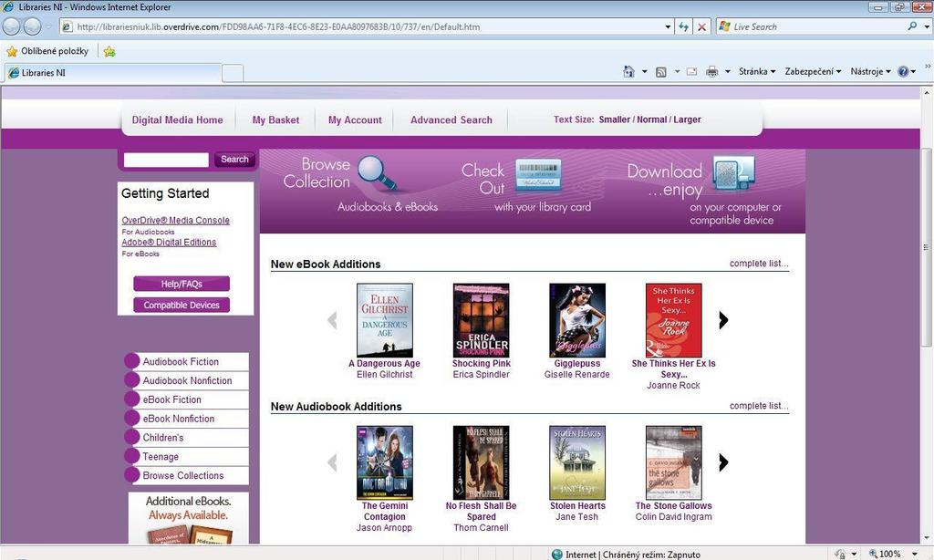Click the Live Search magnifier icon
934x560 pixels.
coord(912,26)
